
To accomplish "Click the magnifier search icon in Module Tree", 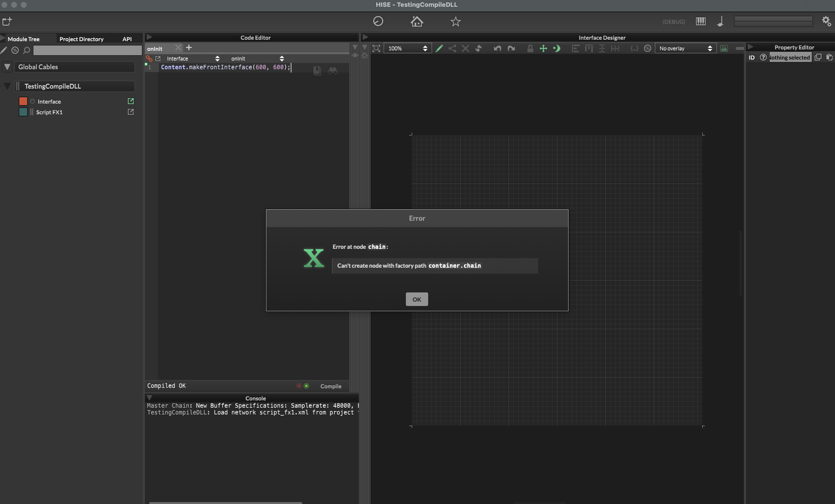I will coord(27,50).
